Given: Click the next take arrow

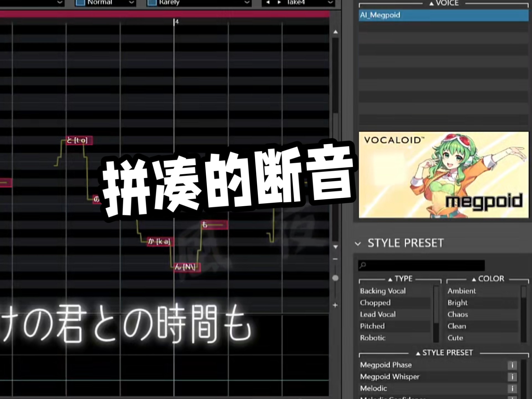Looking at the screenshot, I should click(x=279, y=2).
